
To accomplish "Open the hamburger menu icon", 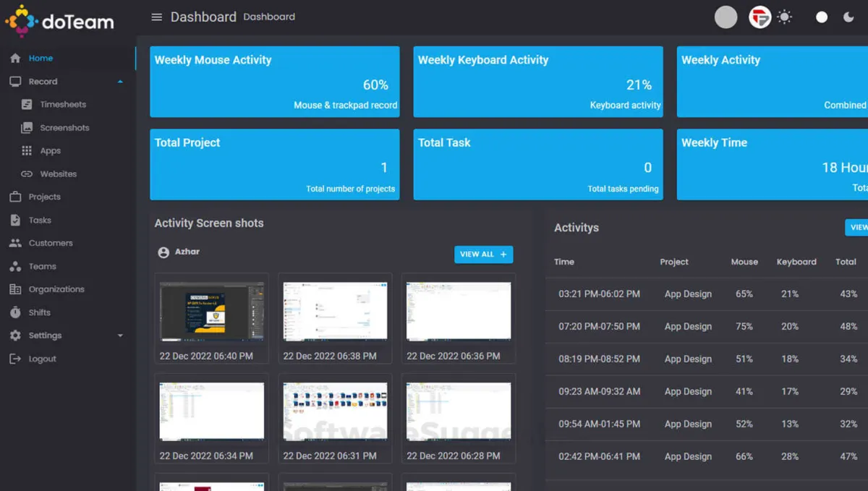I will [156, 17].
